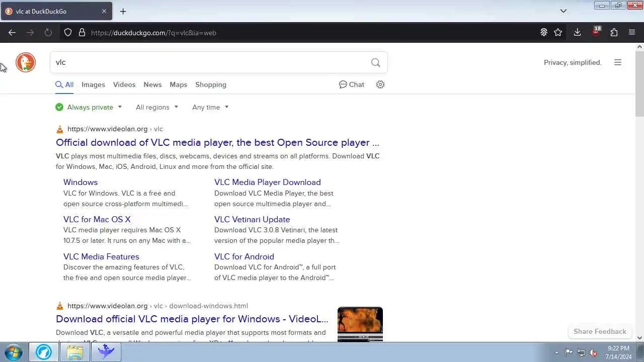Image resolution: width=644 pixels, height=362 pixels.
Task: Open the browser application menu
Action: [632, 33]
